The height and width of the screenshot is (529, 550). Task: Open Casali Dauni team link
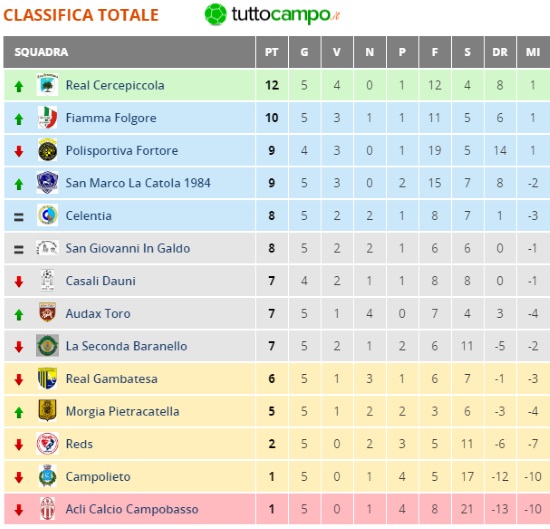[x=101, y=281]
